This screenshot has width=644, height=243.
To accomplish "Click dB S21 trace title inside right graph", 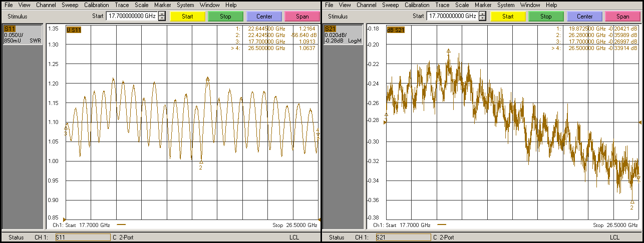I will click(395, 30).
